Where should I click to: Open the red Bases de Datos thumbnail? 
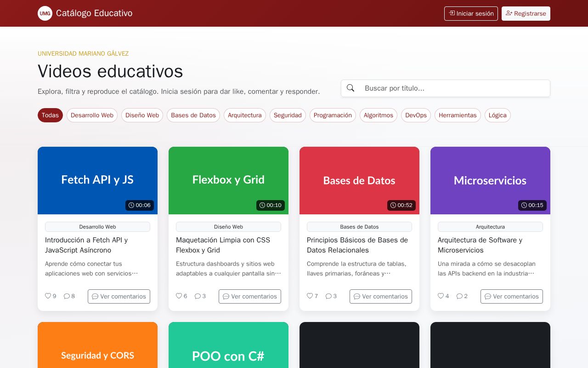coord(359,180)
